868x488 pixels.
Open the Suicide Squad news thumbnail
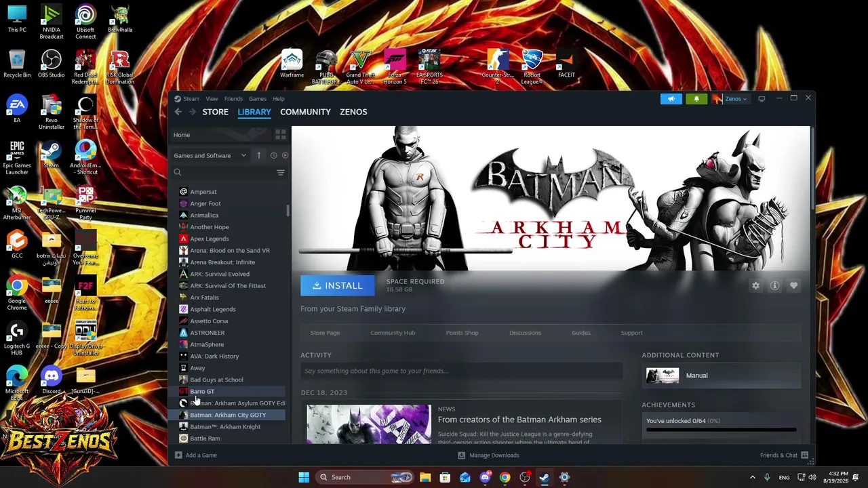[368, 424]
